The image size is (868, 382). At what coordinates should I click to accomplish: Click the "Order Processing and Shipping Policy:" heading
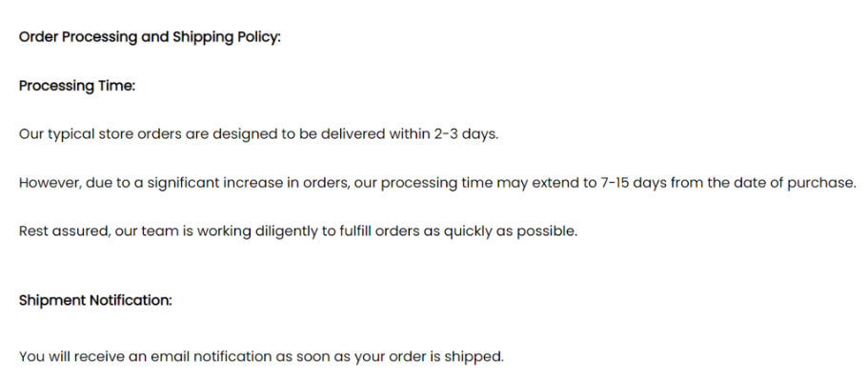click(x=150, y=37)
